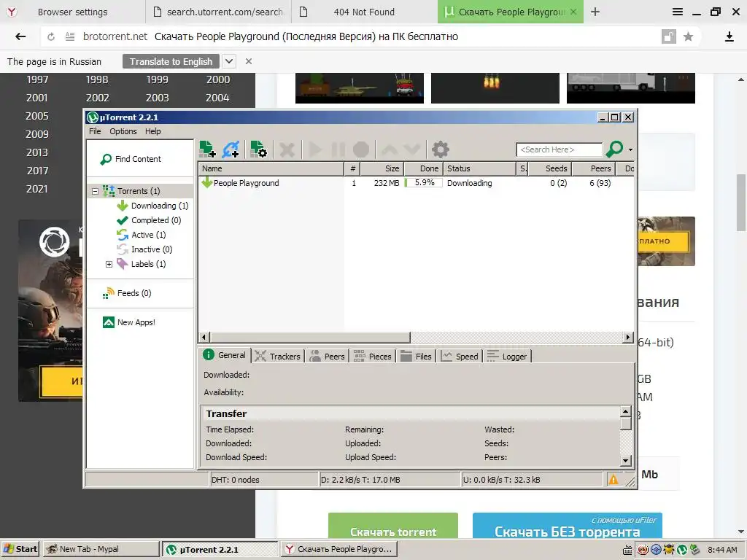Switch to the Pieces tab
Image resolution: width=747 pixels, height=560 pixels.
[x=373, y=357]
